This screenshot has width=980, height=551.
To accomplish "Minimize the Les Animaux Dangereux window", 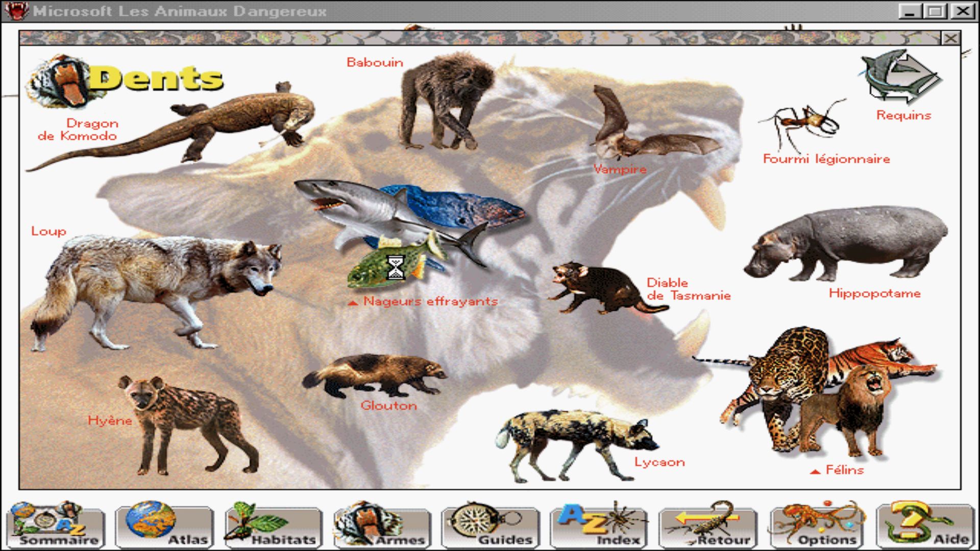I will [x=910, y=11].
